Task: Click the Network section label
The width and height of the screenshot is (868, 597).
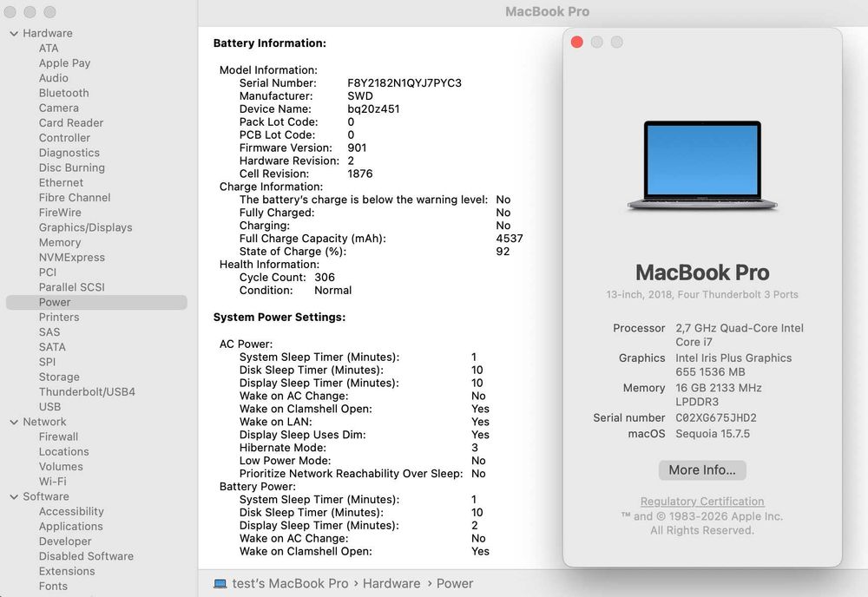Action: 44,422
